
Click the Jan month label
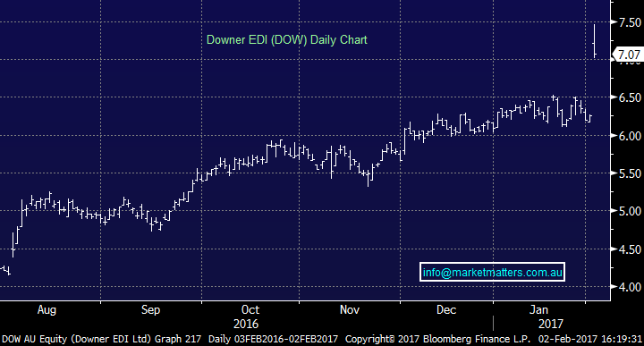pos(538,309)
